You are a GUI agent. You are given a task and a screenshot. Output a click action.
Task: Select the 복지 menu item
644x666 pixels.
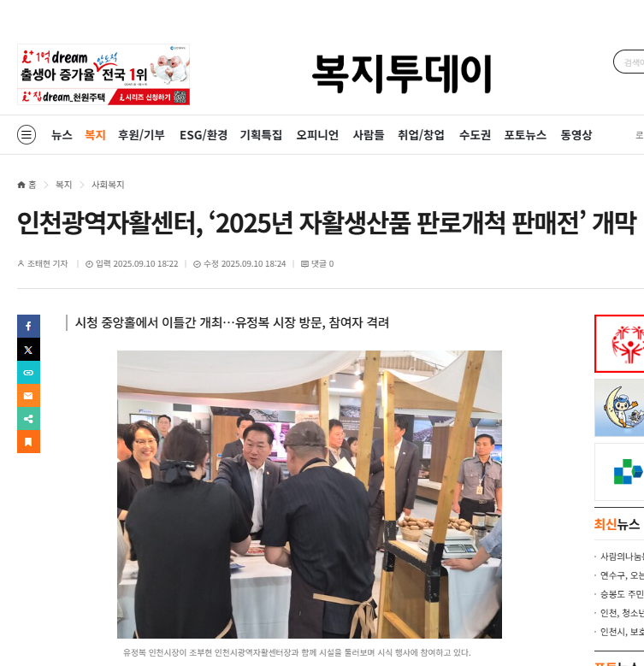(x=95, y=135)
